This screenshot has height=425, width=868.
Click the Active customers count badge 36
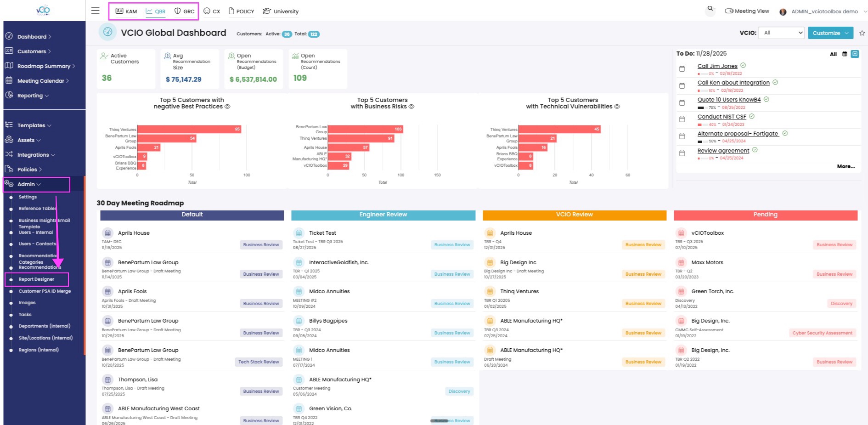(287, 34)
